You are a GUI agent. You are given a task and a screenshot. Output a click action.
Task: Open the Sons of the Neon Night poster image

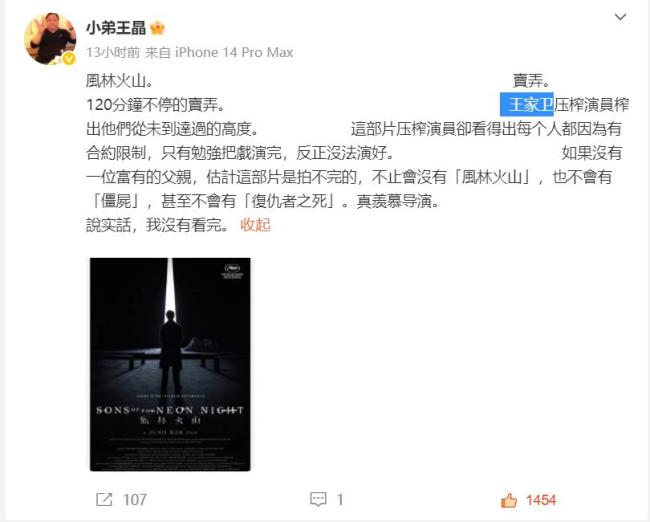170,364
